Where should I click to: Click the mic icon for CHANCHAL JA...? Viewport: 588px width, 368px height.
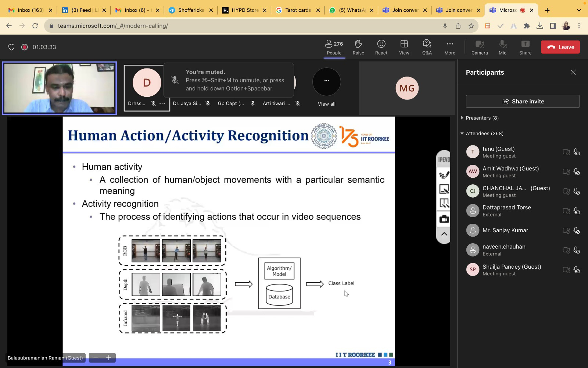click(577, 191)
